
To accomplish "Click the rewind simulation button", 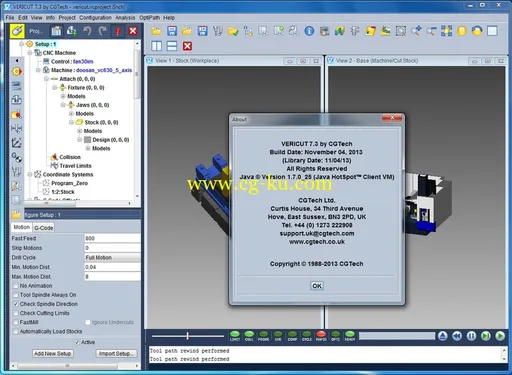I will [457, 336].
